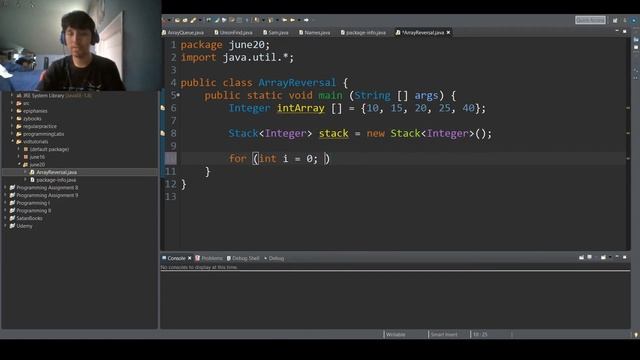Screen dimensions: 640x360
Task: Collapse the june20 package
Action: 19,164
